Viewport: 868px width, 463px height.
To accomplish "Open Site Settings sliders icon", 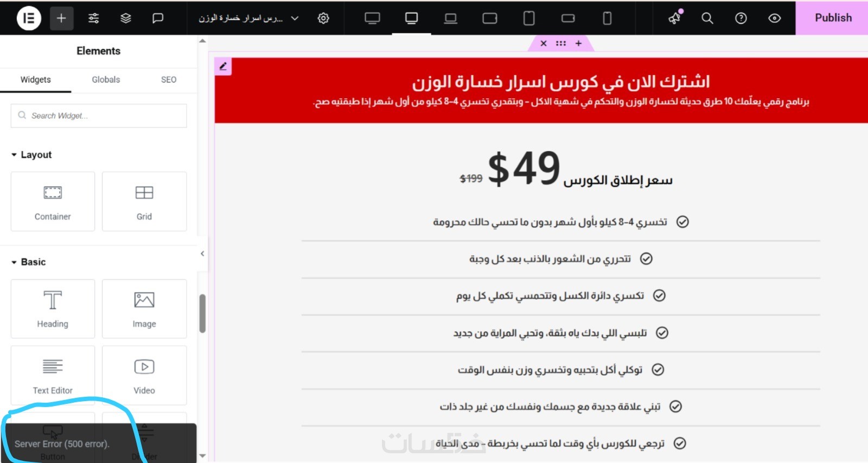I will point(93,18).
